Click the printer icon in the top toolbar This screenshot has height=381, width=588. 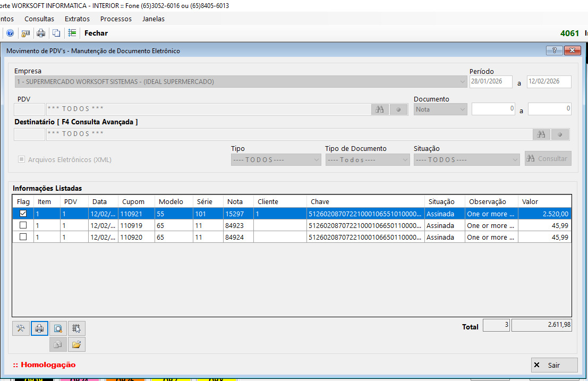tap(41, 33)
